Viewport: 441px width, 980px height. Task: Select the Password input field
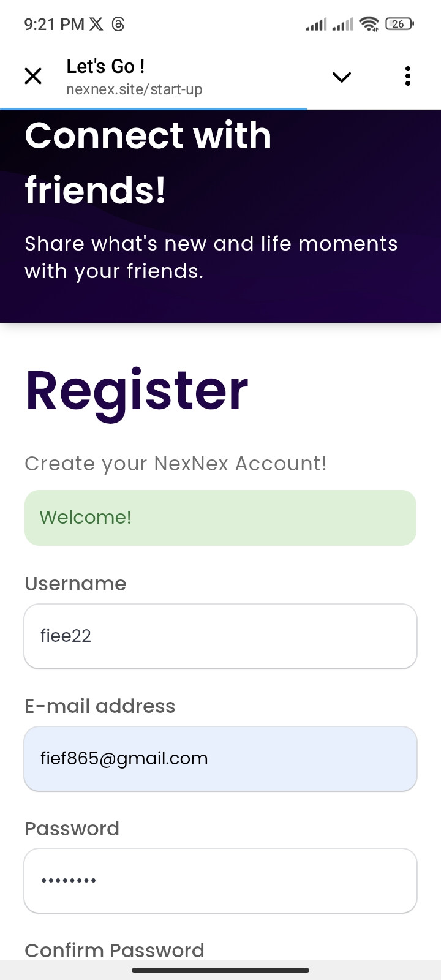point(221,881)
